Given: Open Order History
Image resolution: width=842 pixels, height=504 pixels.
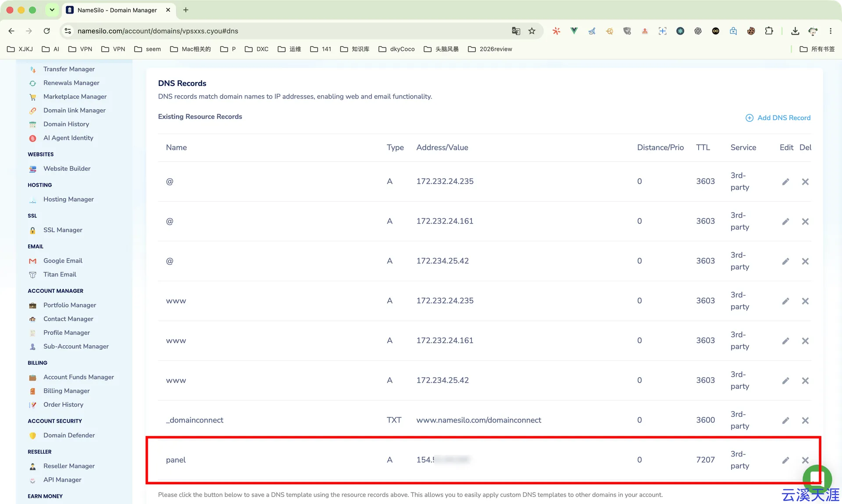Looking at the screenshot, I should click(63, 405).
